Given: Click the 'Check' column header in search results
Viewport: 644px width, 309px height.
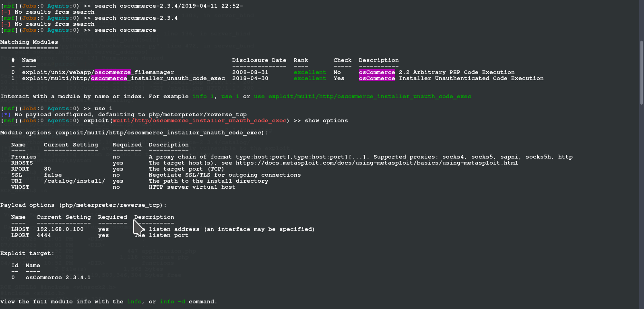Looking at the screenshot, I should (343, 60).
